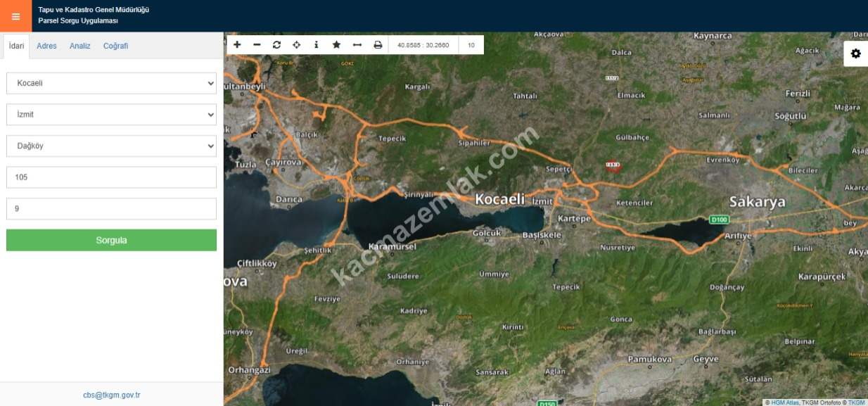This screenshot has height=406, width=868.
Task: Expand the Kocaeli province dropdown
Action: point(111,83)
